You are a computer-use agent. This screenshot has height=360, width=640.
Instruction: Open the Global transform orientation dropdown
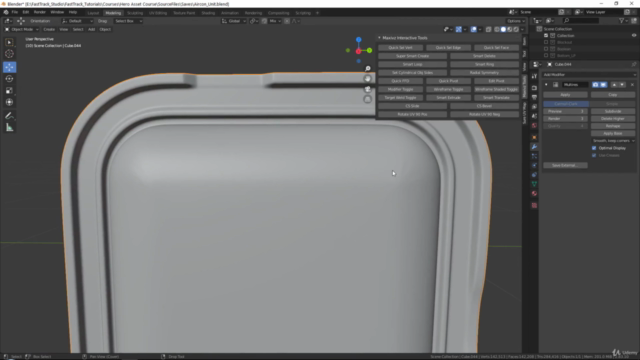tap(234, 21)
